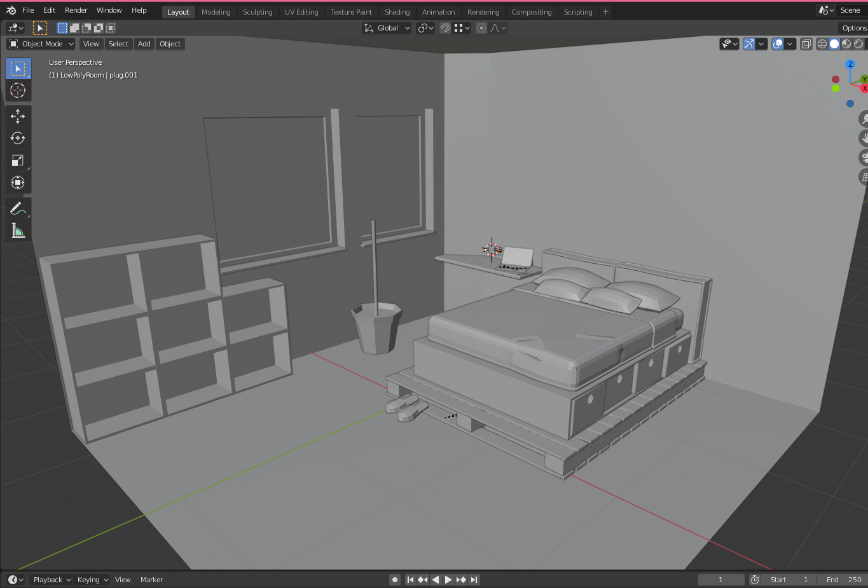
Task: Select the Move tool in the toolbar
Action: click(x=18, y=116)
